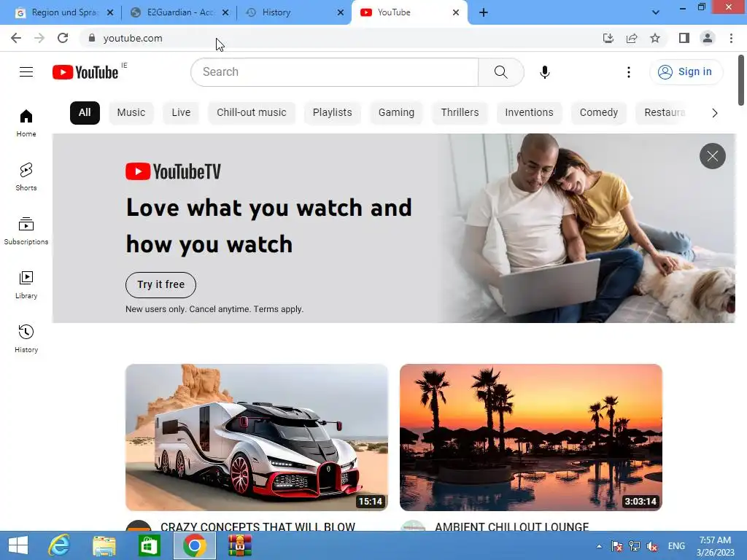Screen dimensions: 747x560
Task: Toggle Chrome side panel
Action: click(684, 38)
